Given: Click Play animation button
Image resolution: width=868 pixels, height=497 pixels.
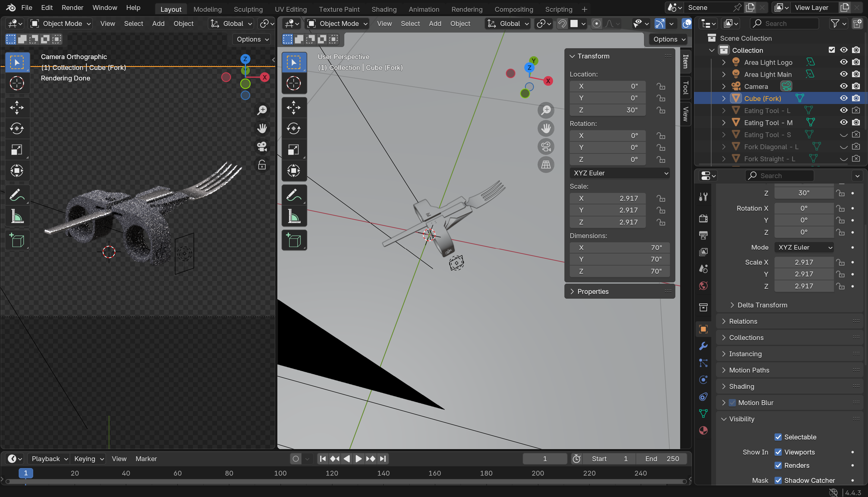Looking at the screenshot, I should click(x=358, y=459).
